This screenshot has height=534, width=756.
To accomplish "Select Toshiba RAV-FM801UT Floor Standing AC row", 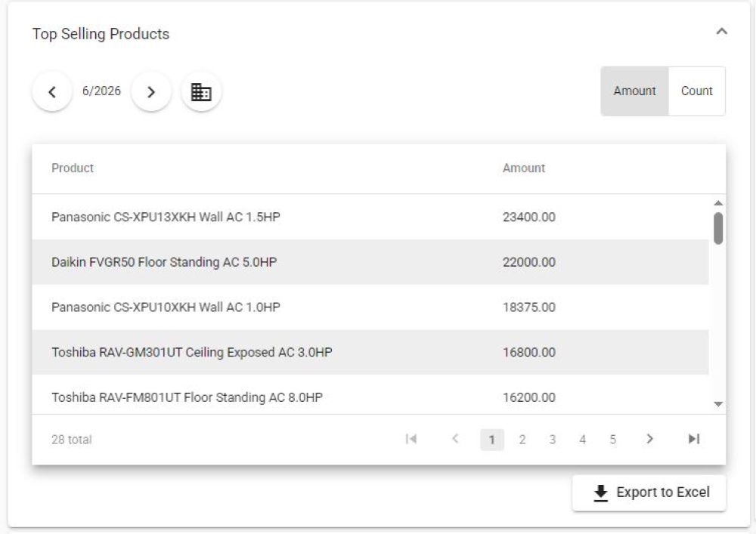I will coord(370,395).
